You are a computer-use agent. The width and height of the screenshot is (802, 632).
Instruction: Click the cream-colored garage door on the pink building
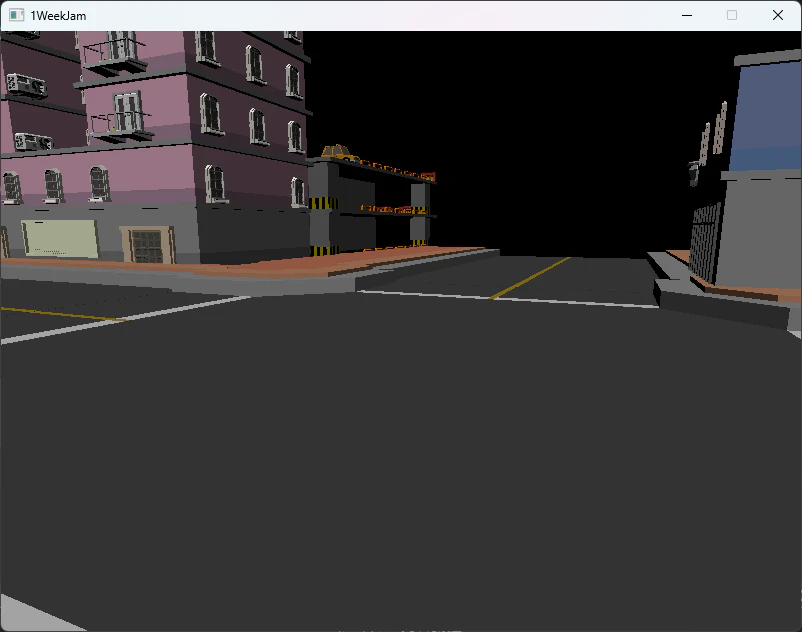tap(60, 238)
